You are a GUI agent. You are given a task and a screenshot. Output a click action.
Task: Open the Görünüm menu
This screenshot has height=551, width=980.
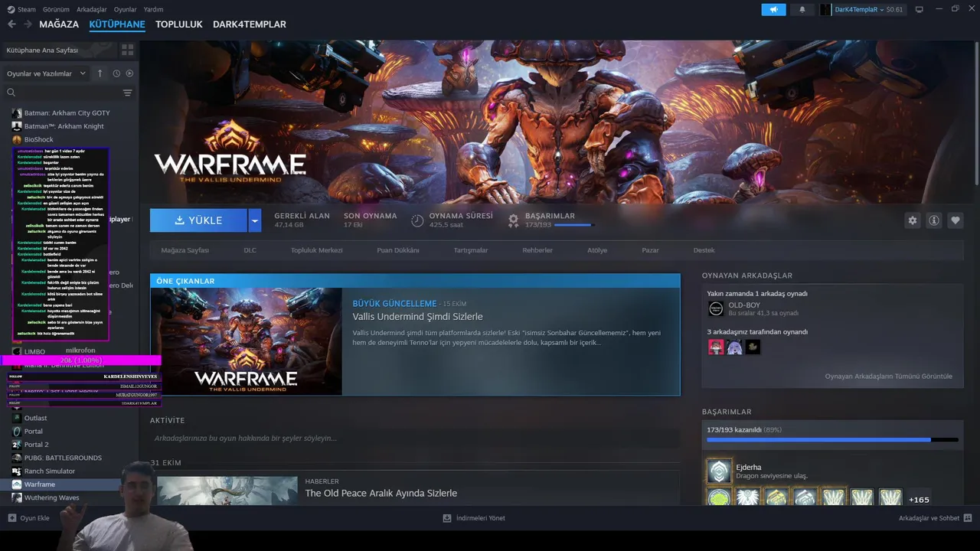[56, 9]
